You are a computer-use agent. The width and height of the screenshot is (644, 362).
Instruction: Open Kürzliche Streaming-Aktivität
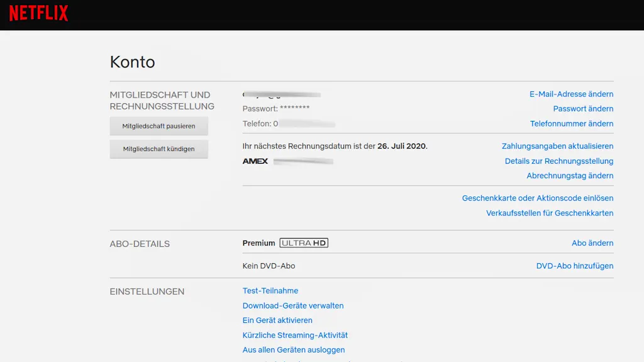(295, 336)
